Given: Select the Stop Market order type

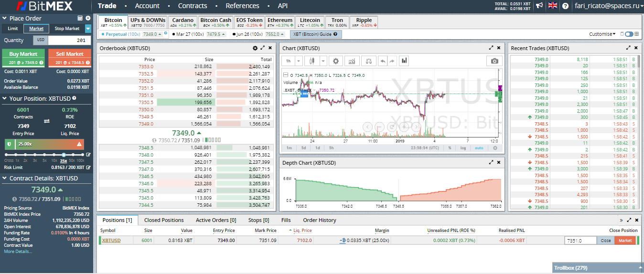Looking at the screenshot, I should coord(67,29).
